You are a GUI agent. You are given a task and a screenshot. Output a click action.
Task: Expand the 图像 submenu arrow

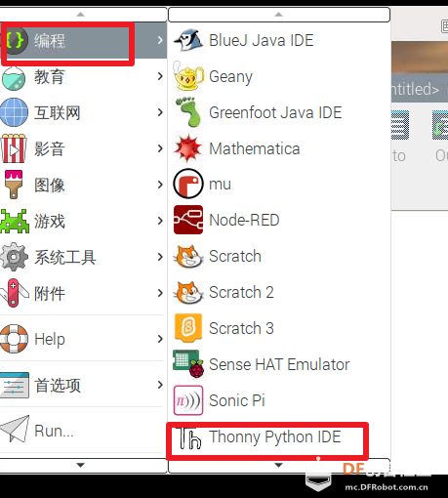pos(160,185)
